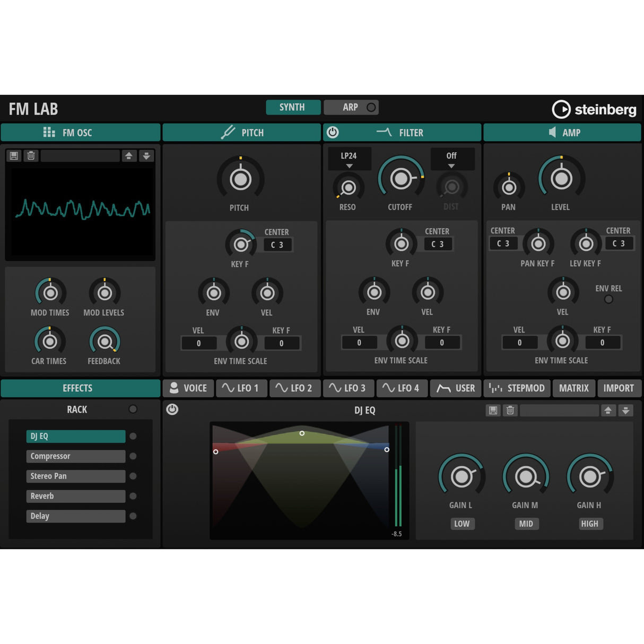Save the FM OSC preset with the floppy icon

(x=14, y=155)
